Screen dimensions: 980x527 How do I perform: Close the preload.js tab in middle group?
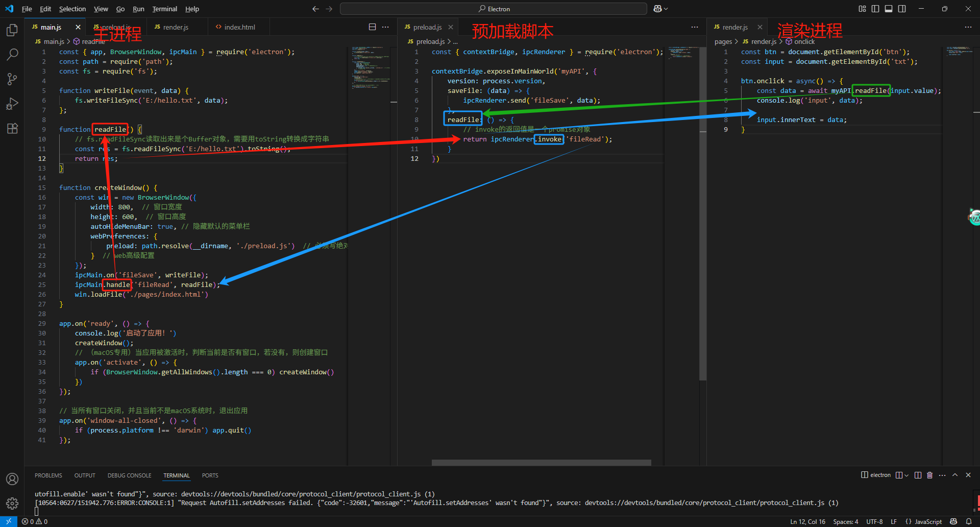click(x=451, y=27)
